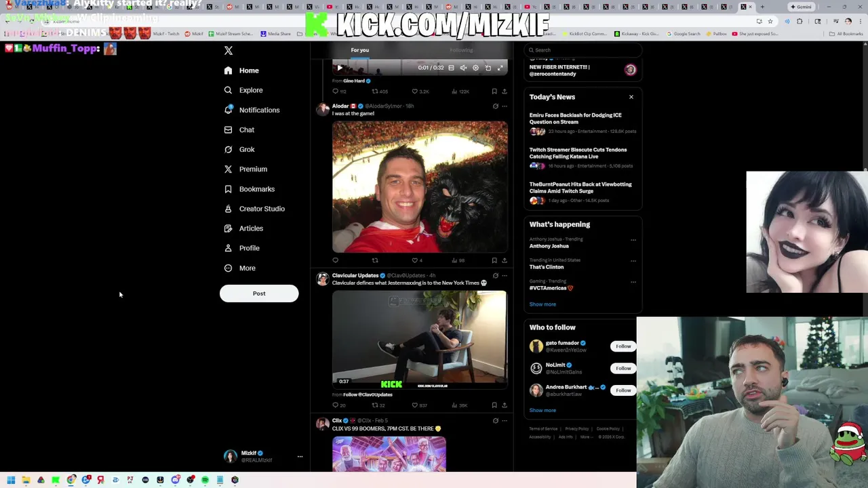Reply to Alodar's post
The width and height of the screenshot is (868, 488).
335,260
